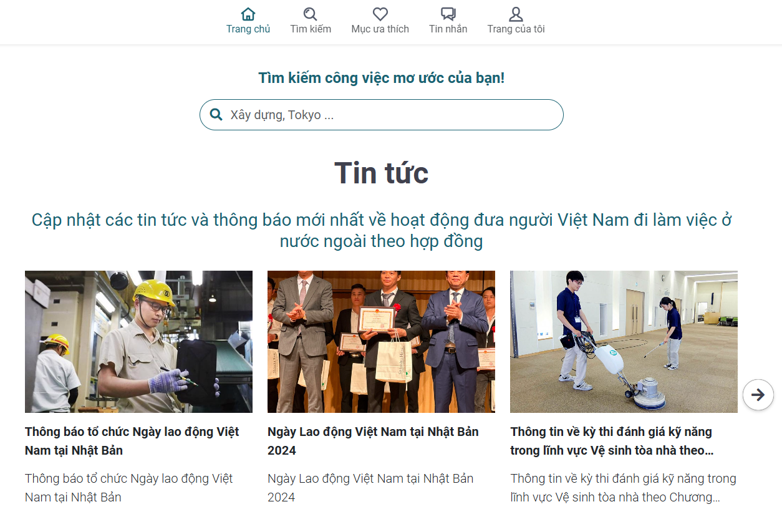Go to the Trang chủ menu label
Viewport: 782px width, 532px height.
[x=248, y=29]
